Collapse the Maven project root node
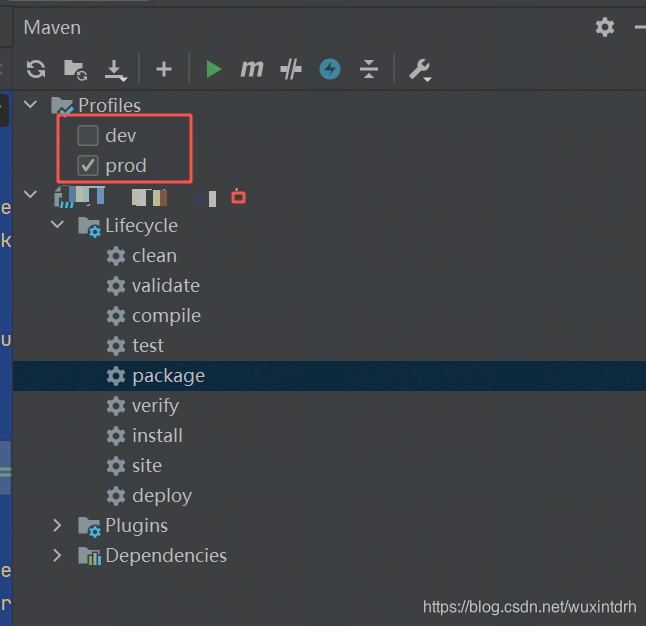 tap(30, 194)
